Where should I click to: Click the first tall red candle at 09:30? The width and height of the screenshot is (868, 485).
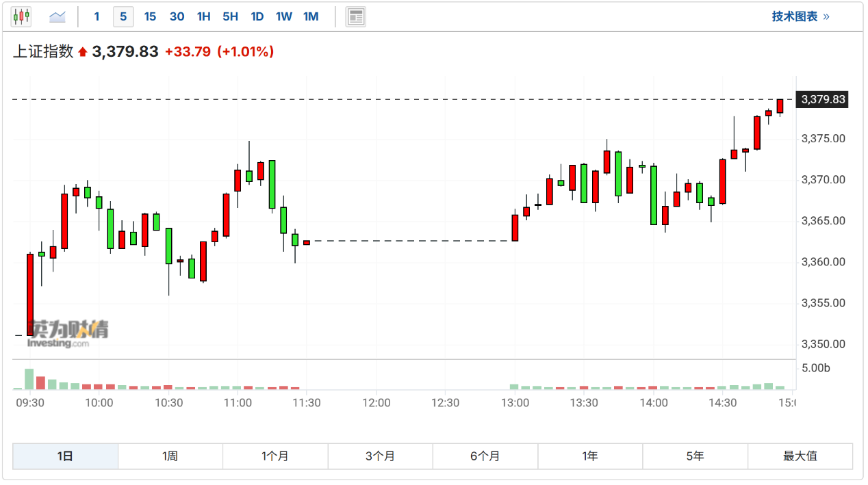tap(30, 295)
